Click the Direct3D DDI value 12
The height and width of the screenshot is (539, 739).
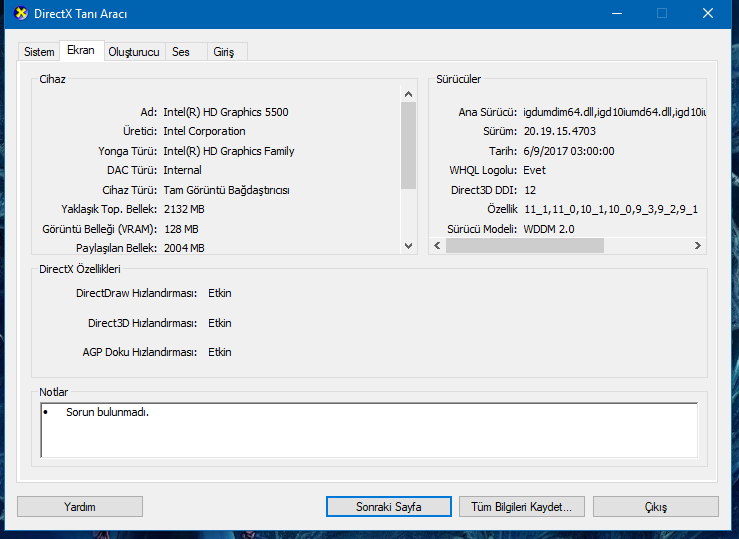(530, 190)
